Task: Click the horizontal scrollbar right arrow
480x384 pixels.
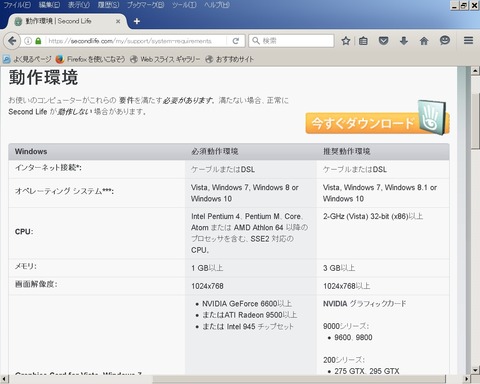Action: pos(466,379)
